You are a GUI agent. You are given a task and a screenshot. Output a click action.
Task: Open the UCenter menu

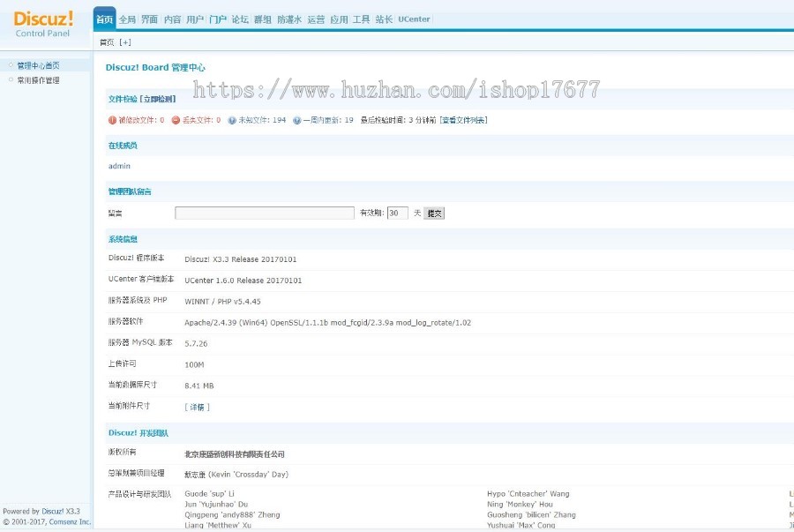coord(414,19)
